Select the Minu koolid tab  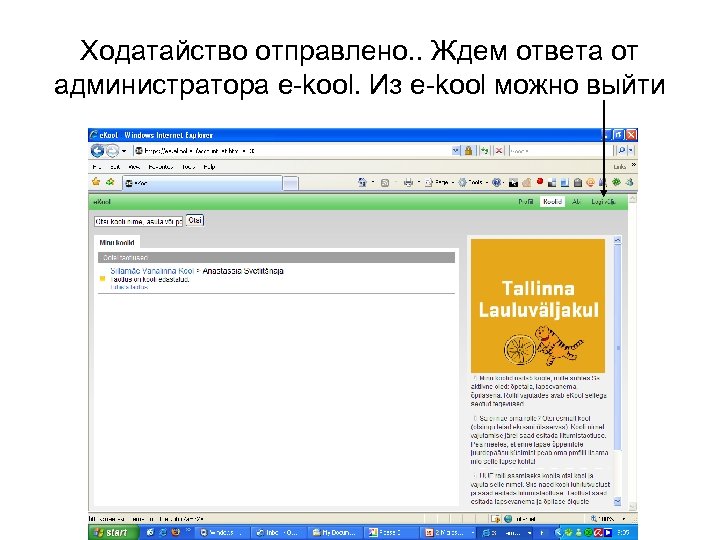[x=117, y=242]
